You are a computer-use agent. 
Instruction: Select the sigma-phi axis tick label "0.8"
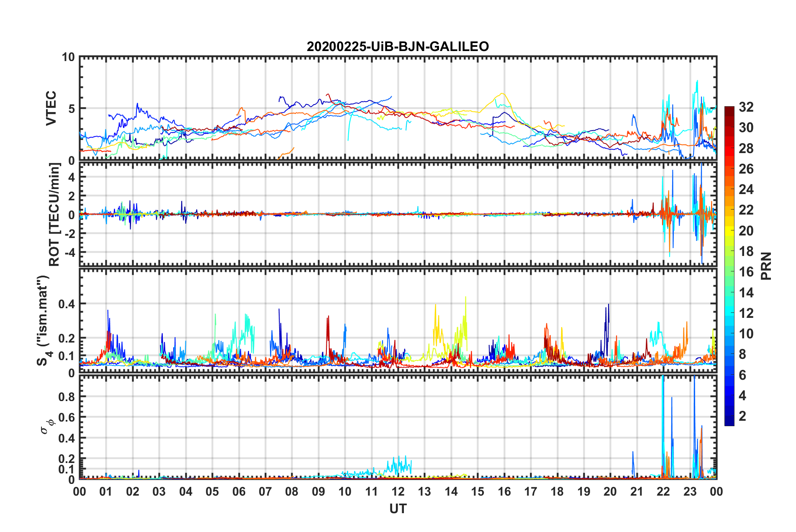67,396
